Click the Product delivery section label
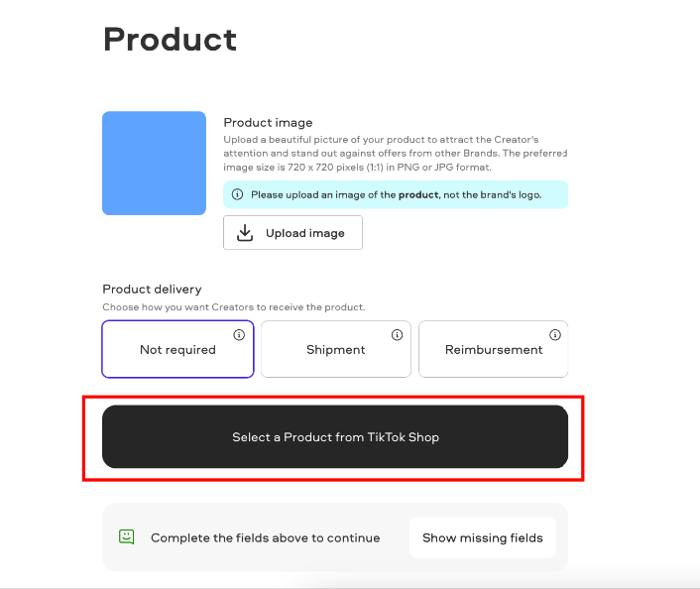 [x=152, y=290]
